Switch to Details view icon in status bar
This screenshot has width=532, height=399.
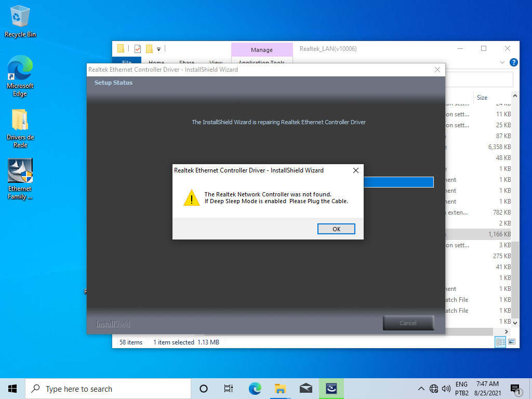coord(500,342)
